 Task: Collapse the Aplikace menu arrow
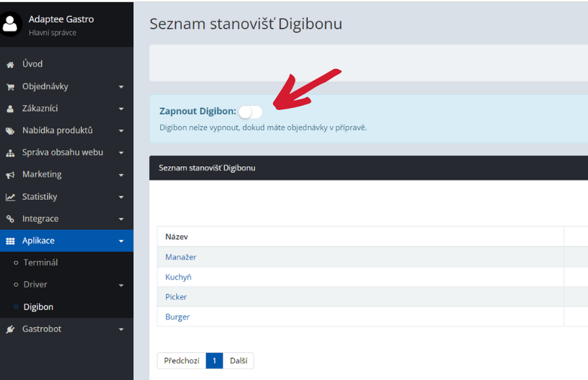[x=121, y=241]
